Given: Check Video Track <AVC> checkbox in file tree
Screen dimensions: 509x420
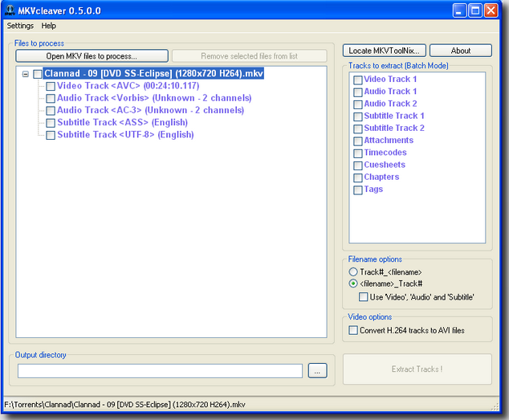Looking at the screenshot, I should tap(51, 87).
